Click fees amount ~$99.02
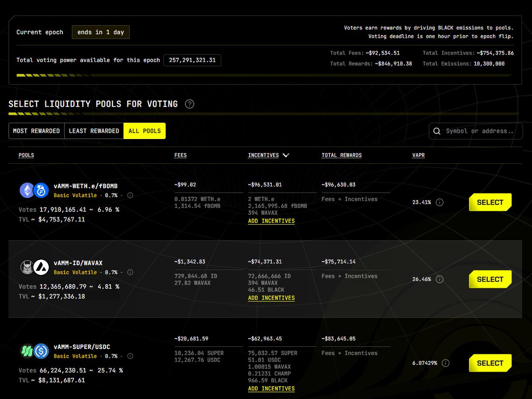This screenshot has width=532, height=399. tap(185, 185)
